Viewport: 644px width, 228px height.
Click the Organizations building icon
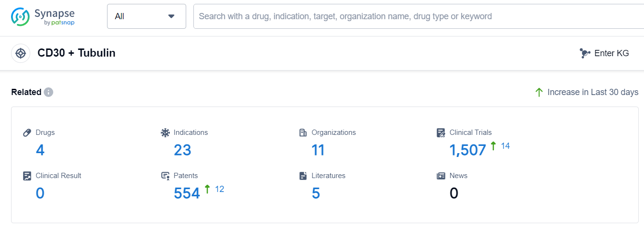[x=303, y=132]
